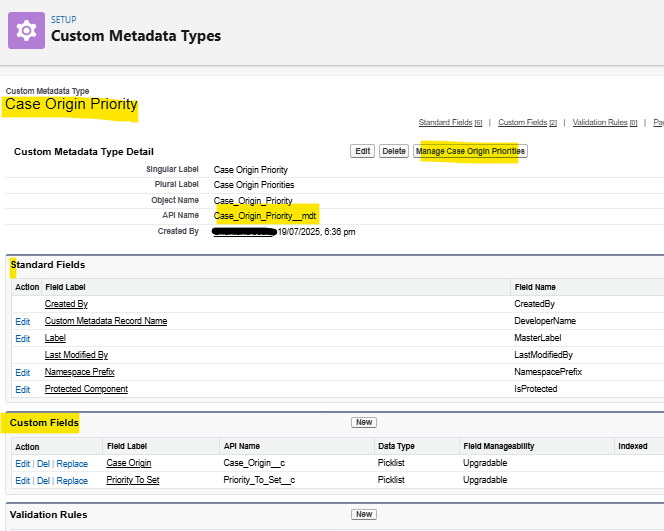Open the Last Modified By field
This screenshot has height=531, width=664.
pos(76,355)
